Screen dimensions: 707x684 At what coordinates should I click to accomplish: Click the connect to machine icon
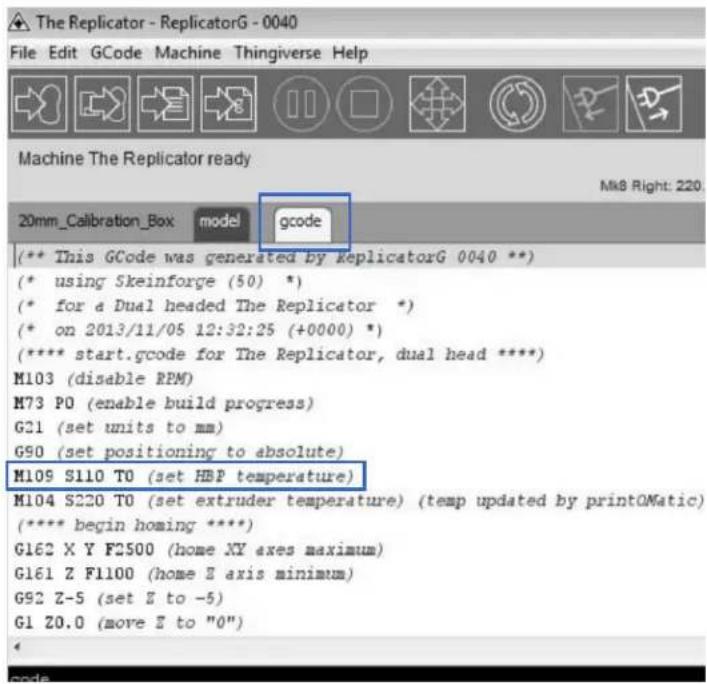click(590, 104)
